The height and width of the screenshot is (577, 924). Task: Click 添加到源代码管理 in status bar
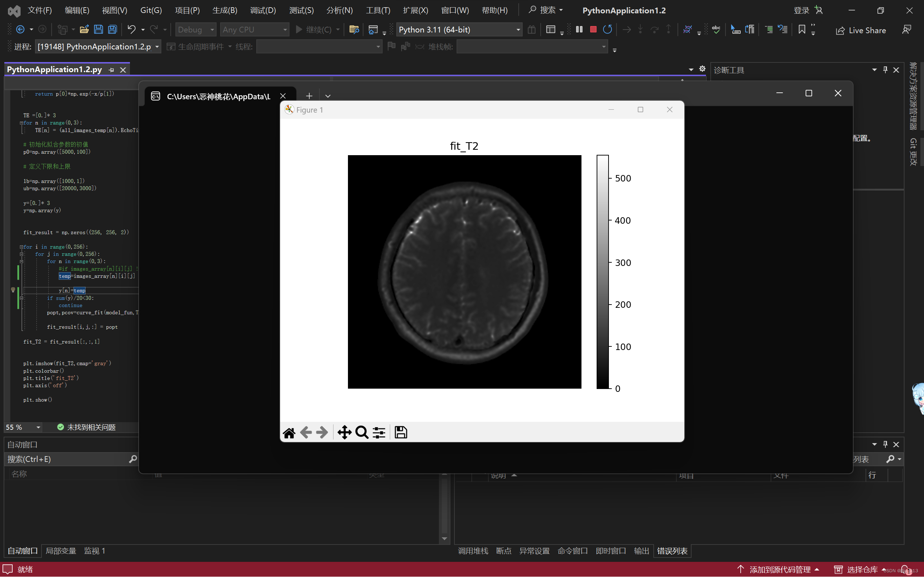tap(779, 569)
